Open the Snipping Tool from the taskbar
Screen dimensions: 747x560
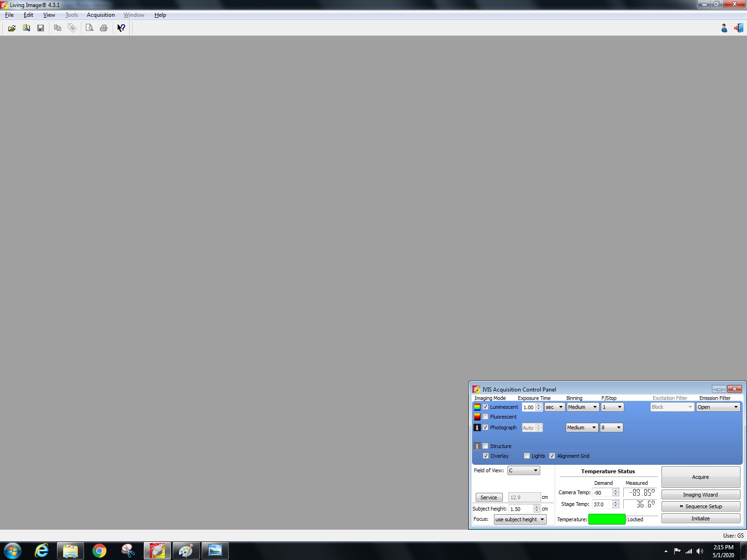click(128, 551)
